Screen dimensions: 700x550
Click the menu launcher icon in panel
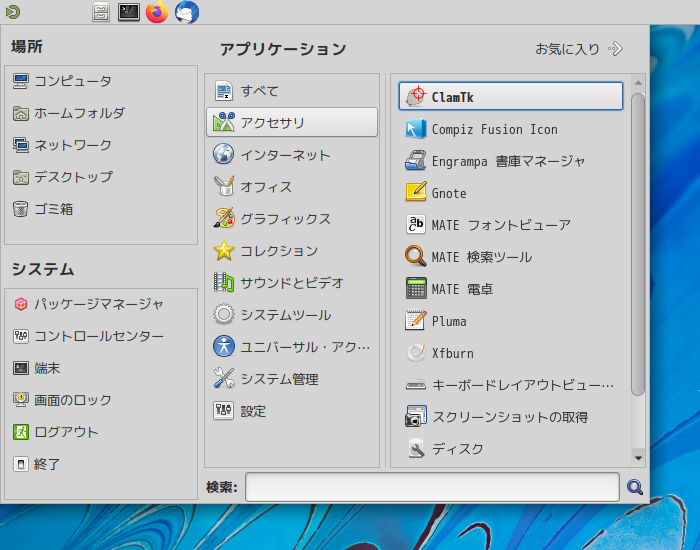12,12
